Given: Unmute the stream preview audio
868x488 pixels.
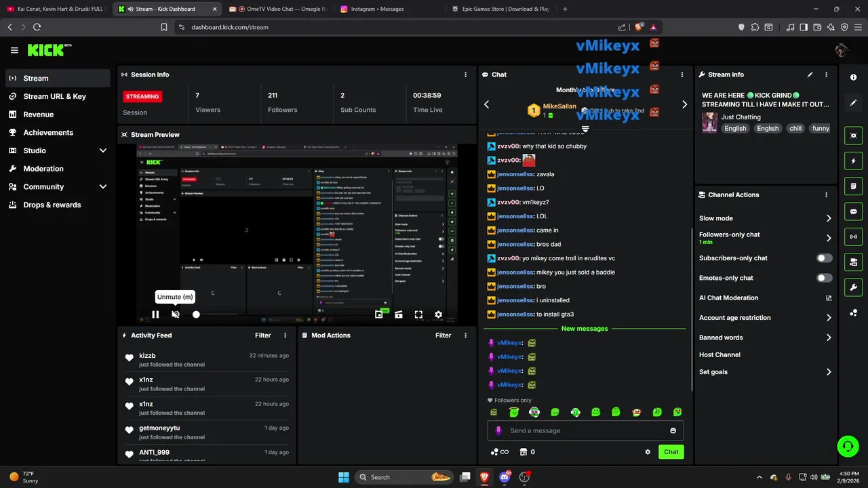Looking at the screenshot, I should point(176,314).
